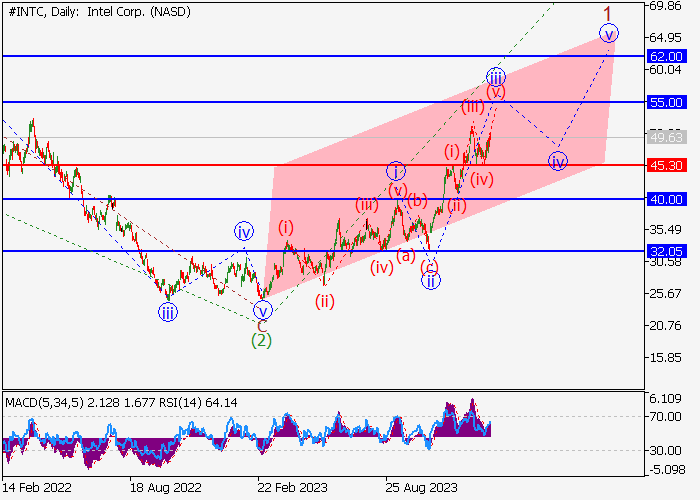The height and width of the screenshot is (500, 700).
Task: Click the '#INTC, Daily: Intel Corp. (NASD)' chart title
Action: click(100, 12)
